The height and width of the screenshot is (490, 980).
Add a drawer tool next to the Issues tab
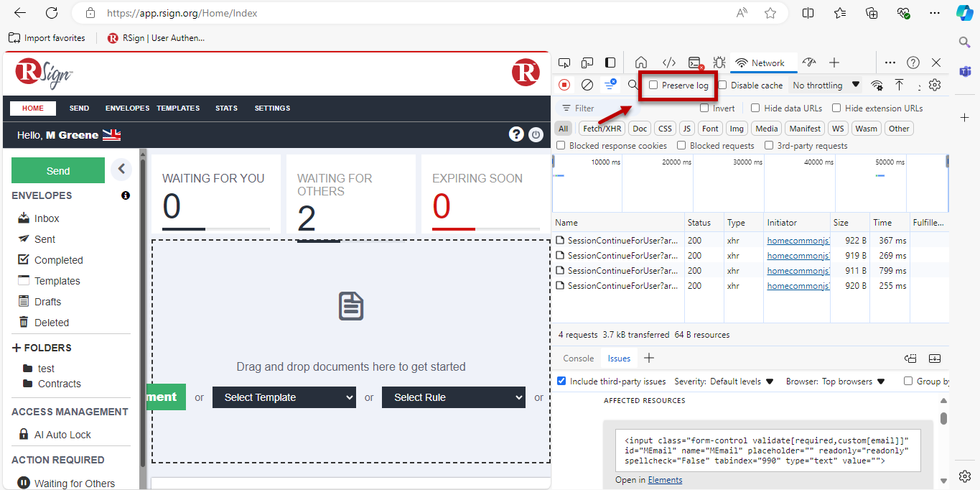point(649,358)
